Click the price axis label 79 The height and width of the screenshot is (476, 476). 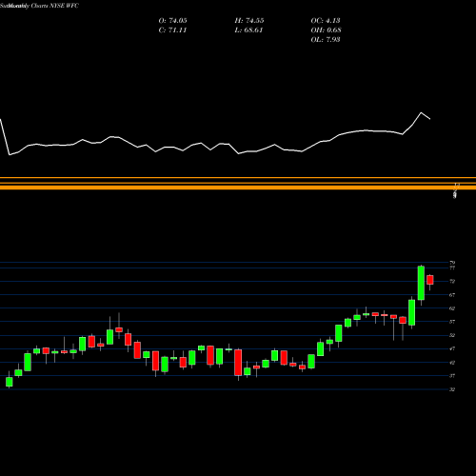click(452, 263)
